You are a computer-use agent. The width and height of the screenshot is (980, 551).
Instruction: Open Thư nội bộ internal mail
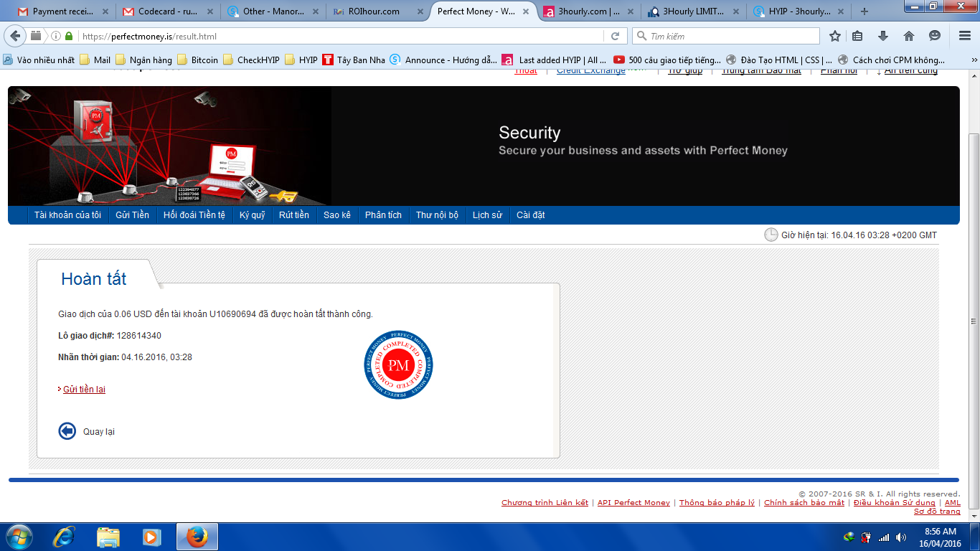tap(437, 215)
